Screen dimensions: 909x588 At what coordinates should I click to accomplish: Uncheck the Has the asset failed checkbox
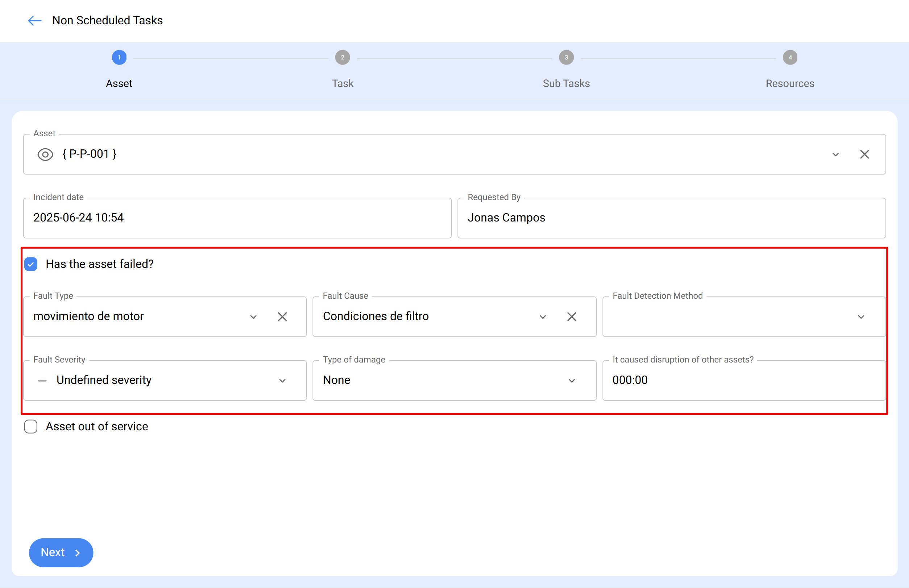click(x=30, y=264)
